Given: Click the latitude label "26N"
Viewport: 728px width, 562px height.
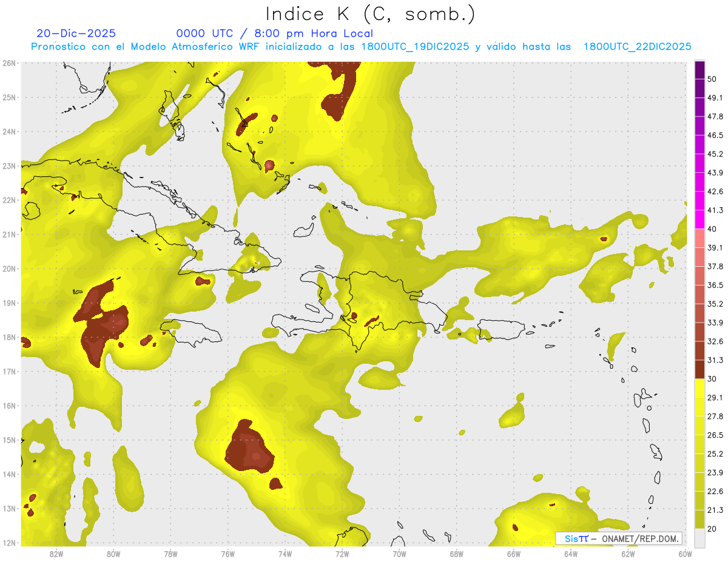Looking at the screenshot, I should coord(9,63).
